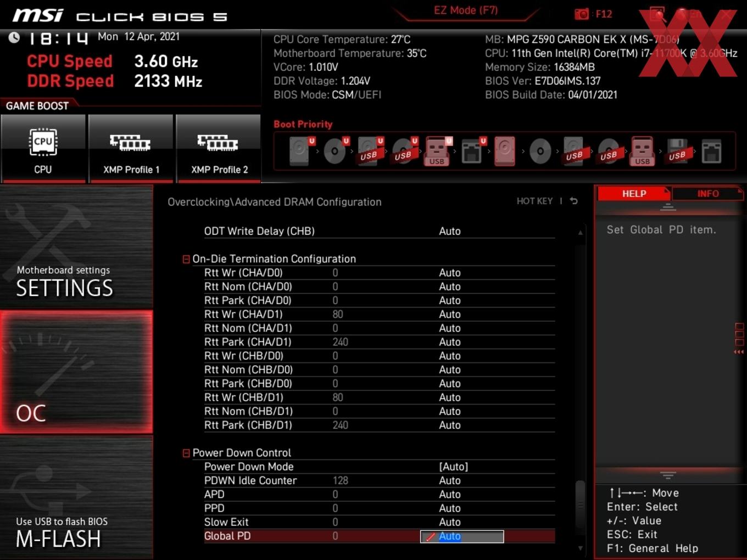Change Rtt Park (CHA/D1) Auto value
747x560 pixels.
[x=449, y=342]
